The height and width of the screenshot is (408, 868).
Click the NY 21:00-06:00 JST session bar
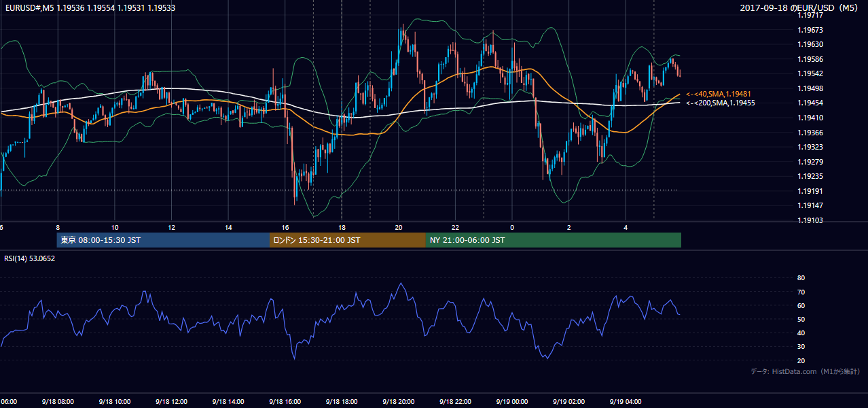pyautogui.click(x=553, y=240)
